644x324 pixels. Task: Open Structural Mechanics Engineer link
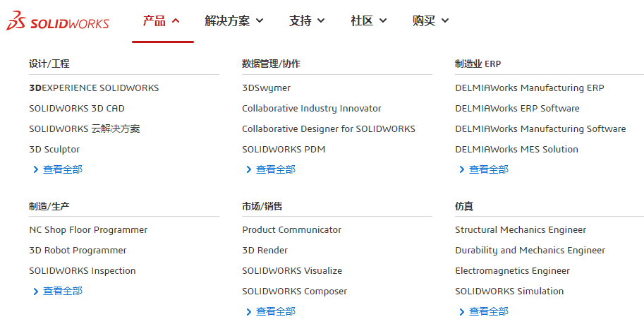tap(521, 230)
